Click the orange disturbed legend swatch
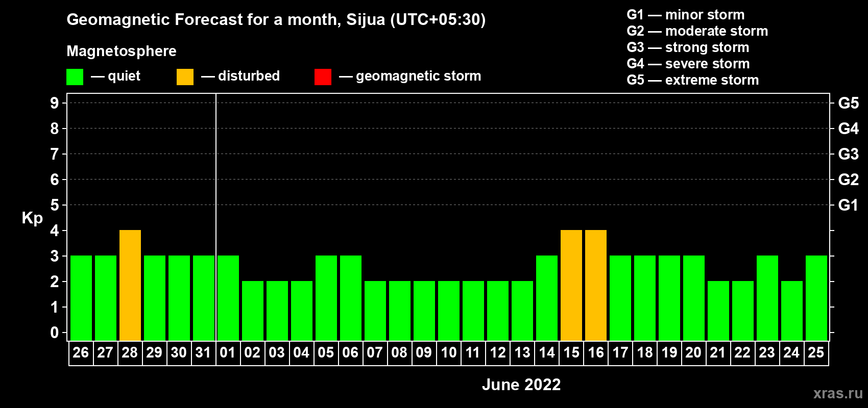The image size is (868, 408). coord(185,77)
